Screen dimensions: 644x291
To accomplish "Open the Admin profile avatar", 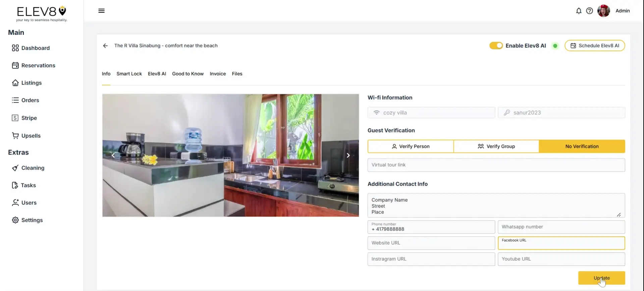I will click(604, 11).
